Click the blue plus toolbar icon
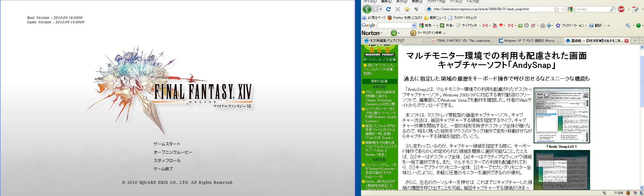The width and height of the screenshot is (644, 196). click(549, 26)
